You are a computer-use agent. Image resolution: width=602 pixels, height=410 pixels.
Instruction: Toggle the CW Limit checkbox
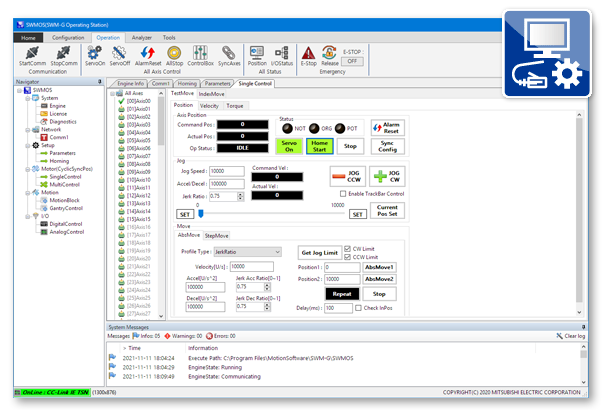click(x=348, y=248)
